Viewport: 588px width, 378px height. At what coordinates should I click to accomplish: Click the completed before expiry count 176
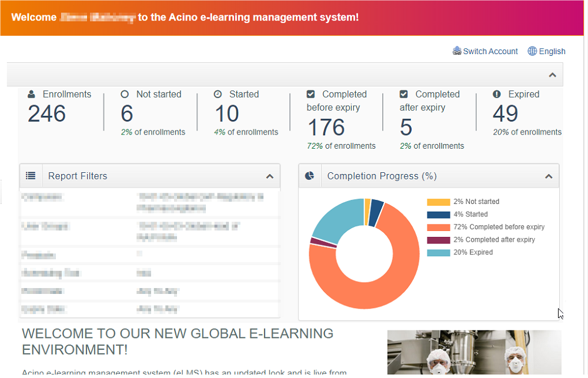326,128
